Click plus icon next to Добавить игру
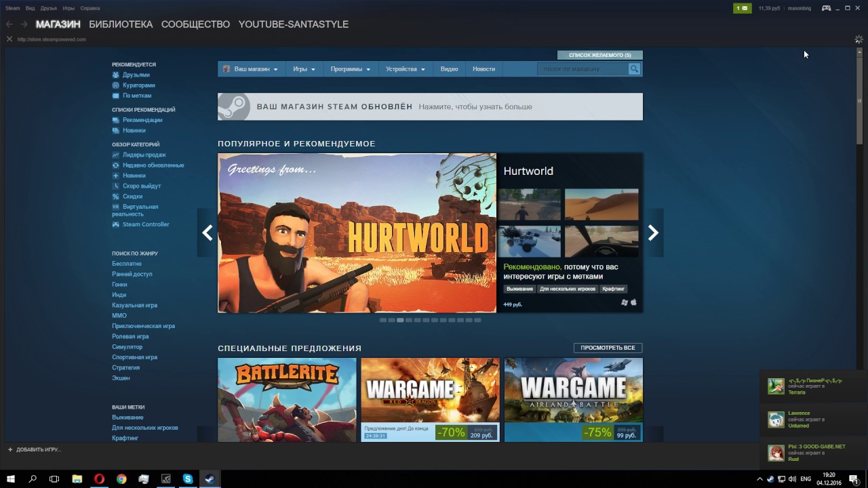Screen dimensions: 868x488 pos(10,449)
